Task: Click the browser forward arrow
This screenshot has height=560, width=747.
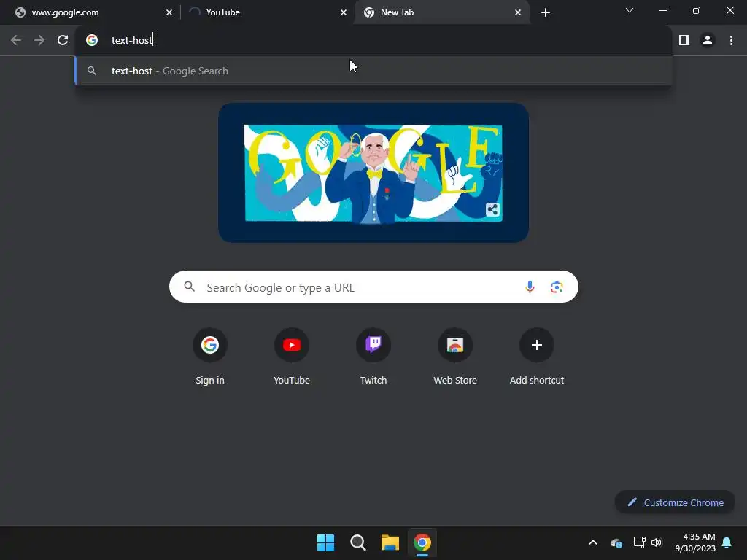Action: click(39, 41)
